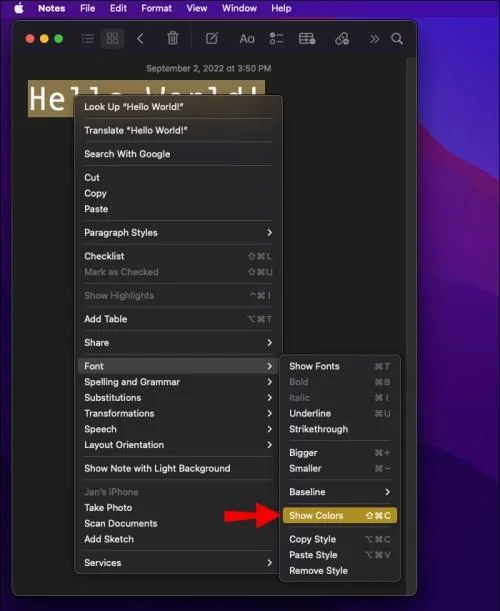This screenshot has width=500, height=611.
Task: Click the back chevron in toolbar
Action: click(x=140, y=39)
